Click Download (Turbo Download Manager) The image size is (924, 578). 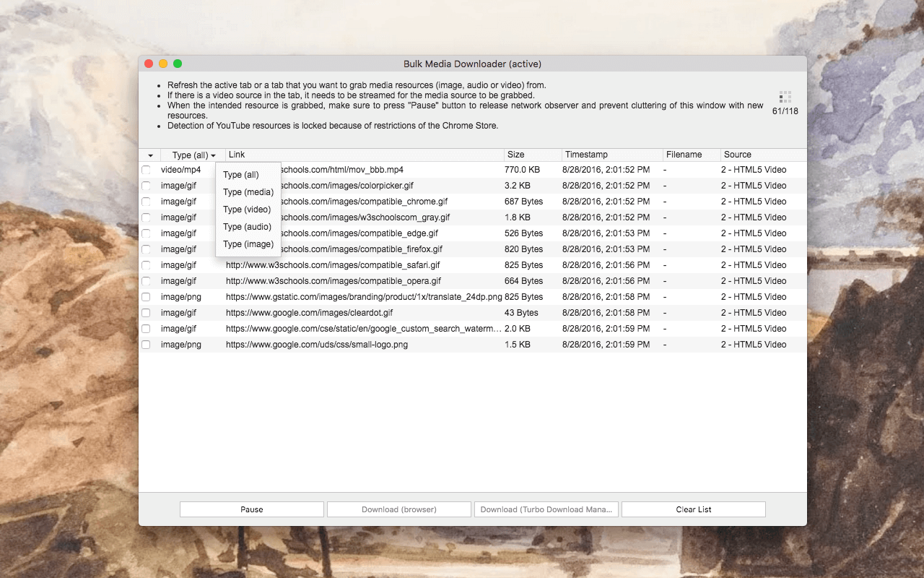coord(546,509)
